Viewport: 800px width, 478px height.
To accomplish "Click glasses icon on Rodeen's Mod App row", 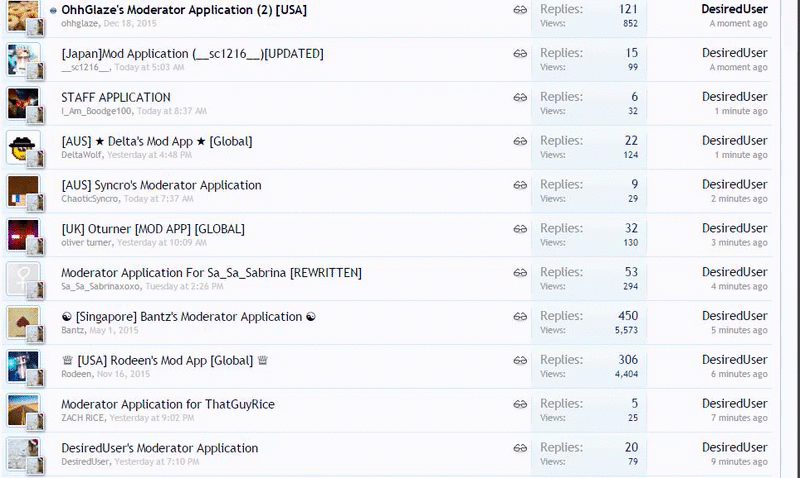I will [520, 361].
